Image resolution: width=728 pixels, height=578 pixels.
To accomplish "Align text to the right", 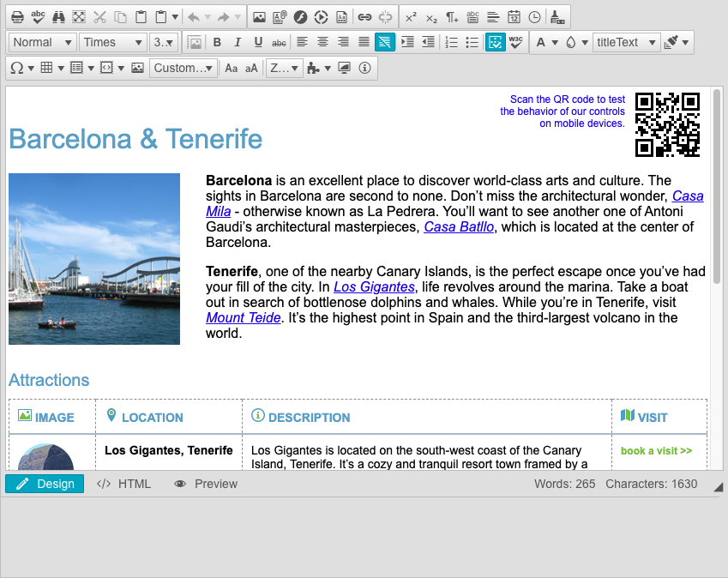I will click(343, 42).
